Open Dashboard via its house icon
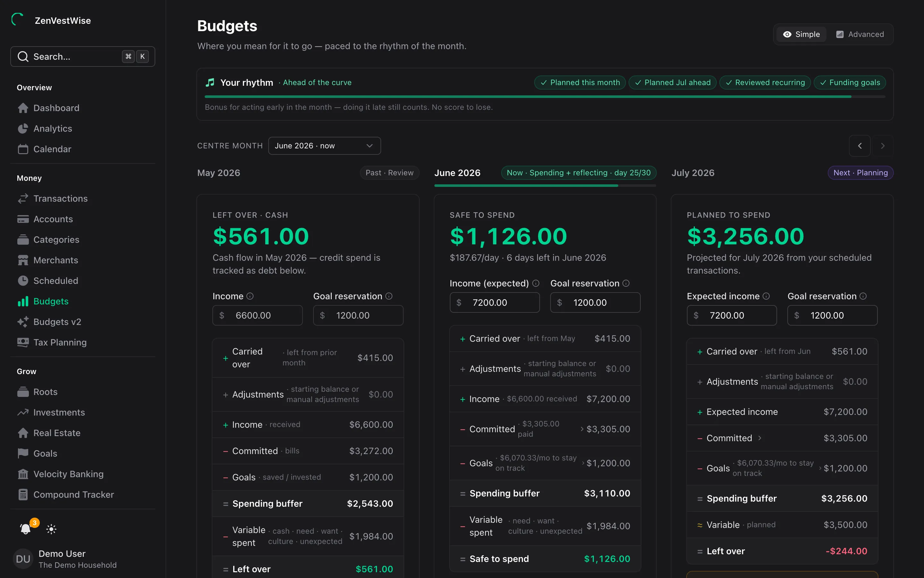Screen dimensions: 924x578 click(x=23, y=108)
